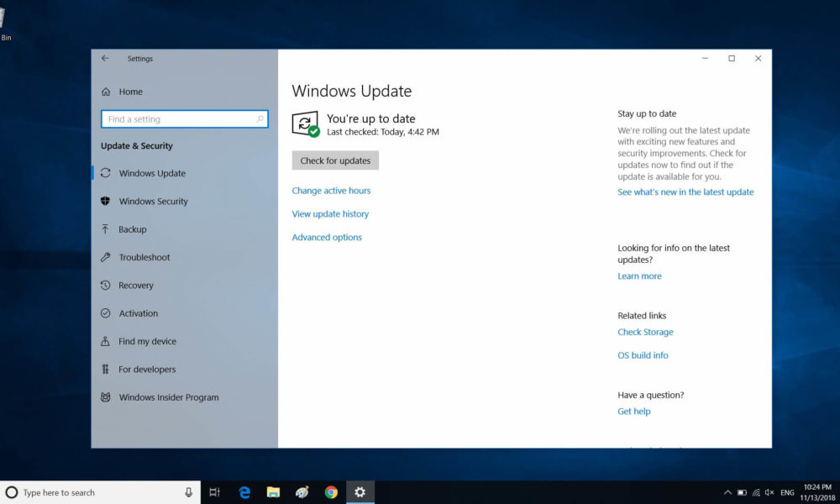Go to Windows Insider Program section

click(184, 396)
